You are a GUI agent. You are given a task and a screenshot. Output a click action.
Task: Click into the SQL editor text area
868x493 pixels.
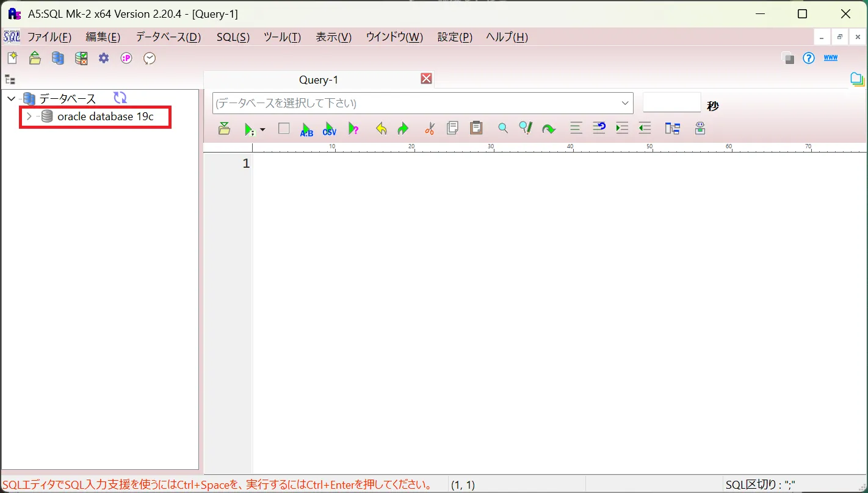559,312
